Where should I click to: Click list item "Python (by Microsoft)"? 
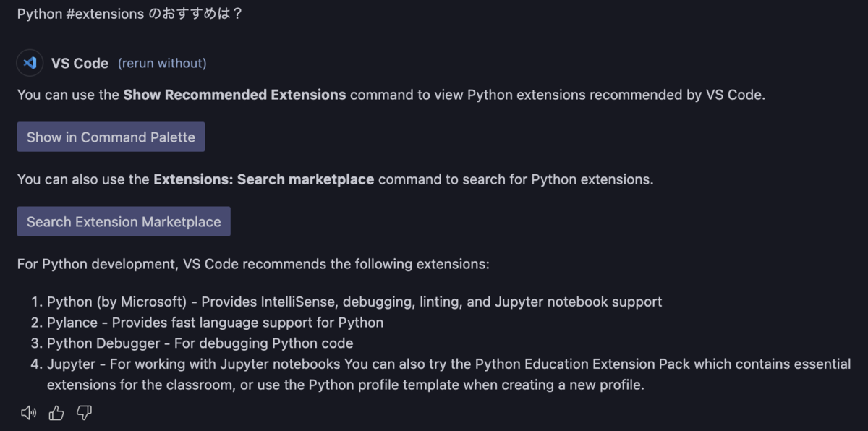(x=354, y=302)
